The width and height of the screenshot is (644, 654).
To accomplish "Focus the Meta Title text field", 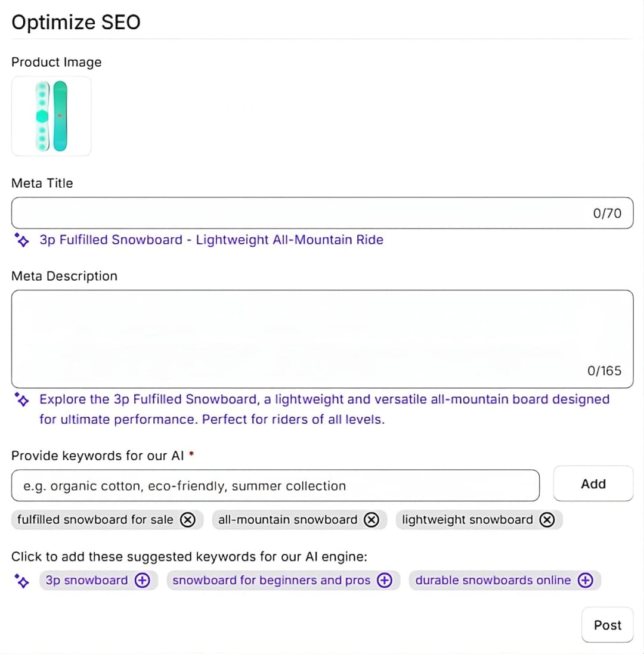I will (x=298, y=213).
